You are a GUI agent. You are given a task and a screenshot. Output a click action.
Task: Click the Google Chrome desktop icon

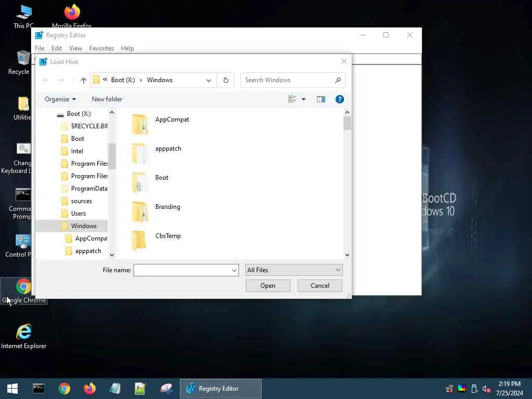pos(24,291)
